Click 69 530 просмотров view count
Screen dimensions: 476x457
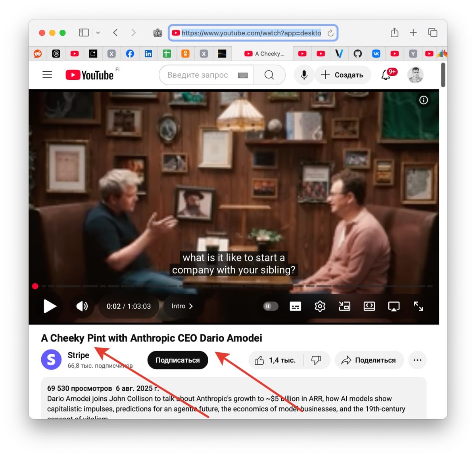79,388
